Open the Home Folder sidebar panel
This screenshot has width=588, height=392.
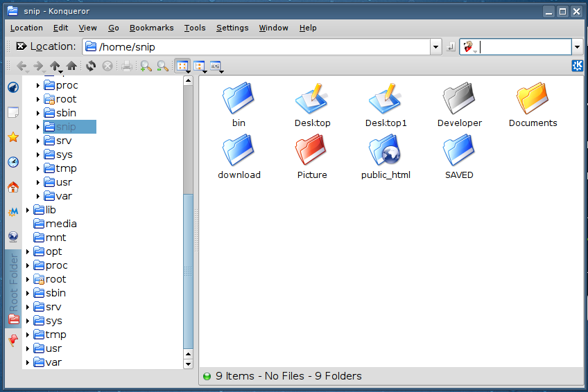pos(13,187)
